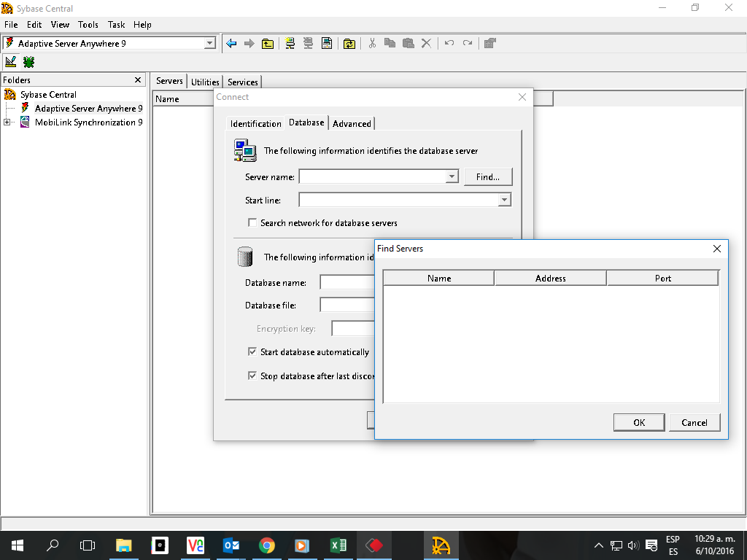The width and height of the screenshot is (747, 560).
Task: Open Google Chrome from the taskbar
Action: pos(267,545)
